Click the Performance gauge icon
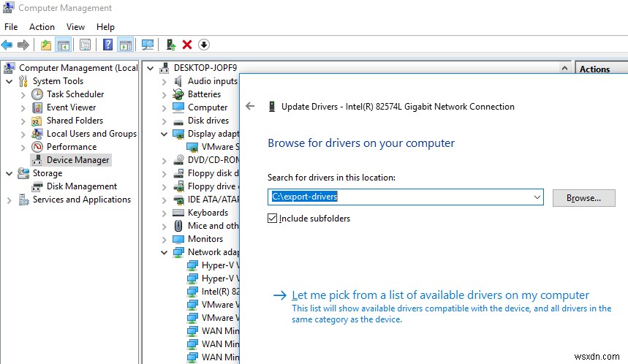Viewport: 628px width, 364px height. click(37, 147)
